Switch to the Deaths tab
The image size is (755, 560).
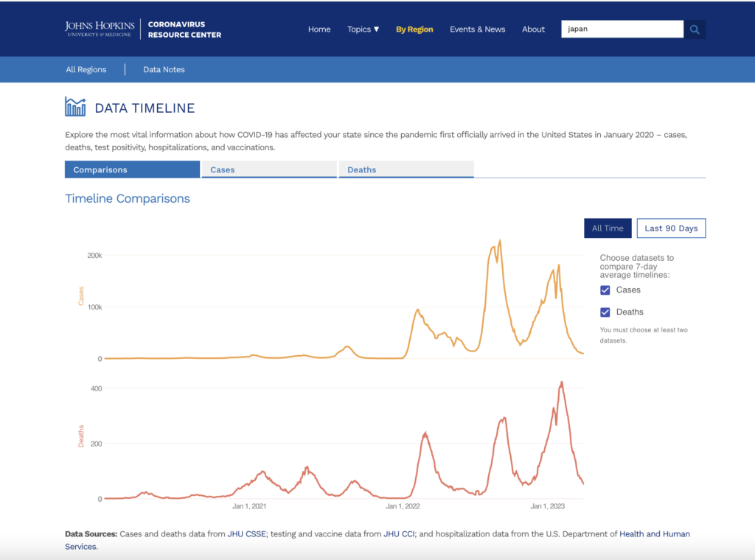pos(406,169)
